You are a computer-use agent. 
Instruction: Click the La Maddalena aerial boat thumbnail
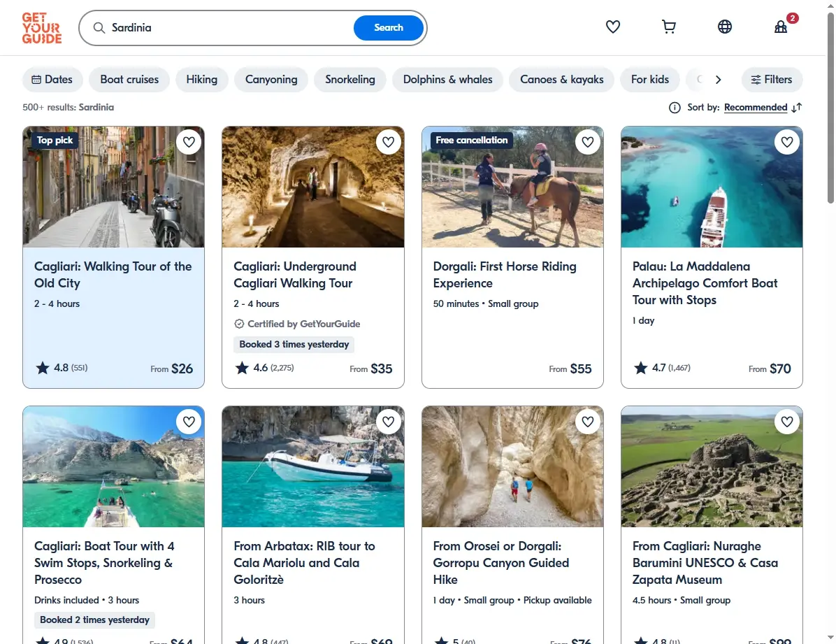(712, 187)
